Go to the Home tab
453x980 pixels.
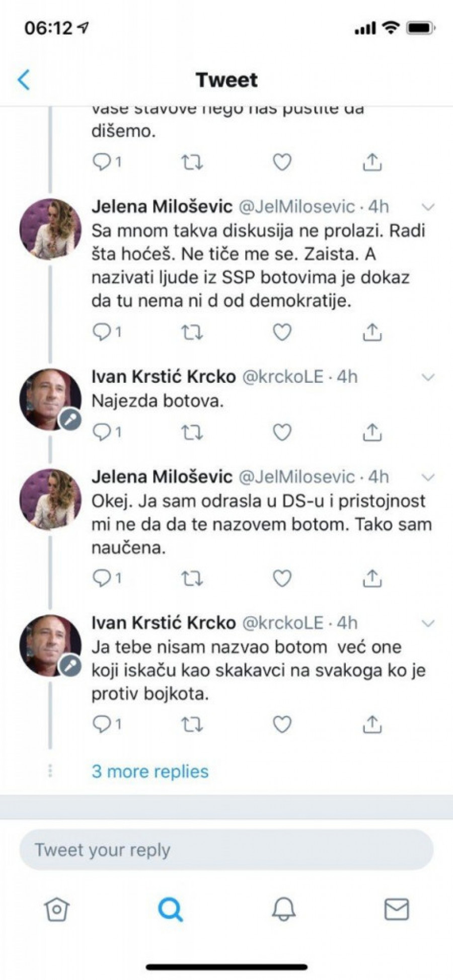[x=57, y=909]
